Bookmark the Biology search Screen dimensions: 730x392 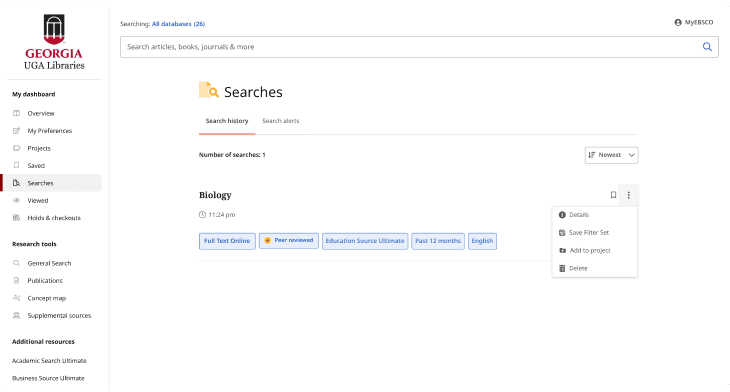click(613, 195)
